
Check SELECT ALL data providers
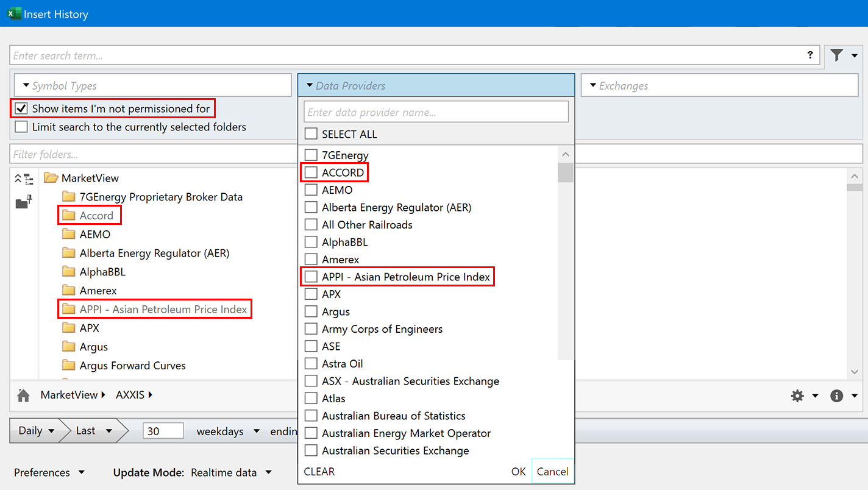coord(311,134)
